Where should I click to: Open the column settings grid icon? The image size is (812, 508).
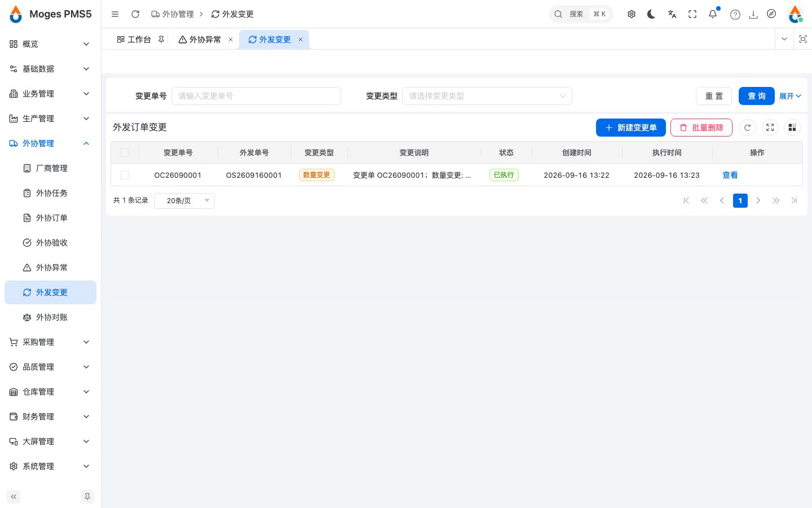tap(792, 128)
